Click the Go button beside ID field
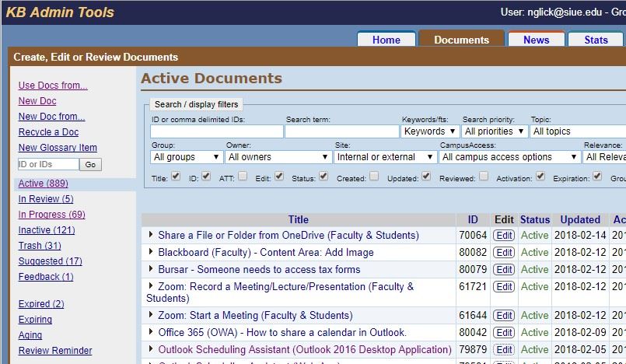 [x=91, y=164]
